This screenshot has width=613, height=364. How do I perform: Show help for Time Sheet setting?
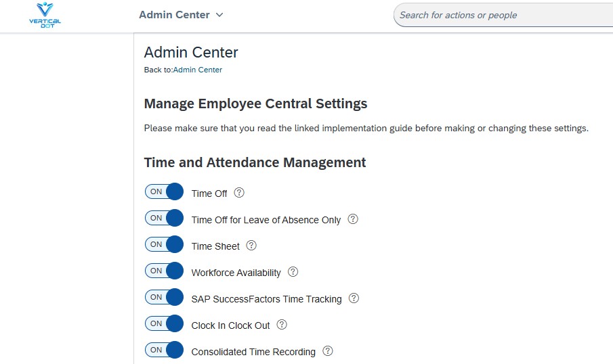click(x=251, y=246)
